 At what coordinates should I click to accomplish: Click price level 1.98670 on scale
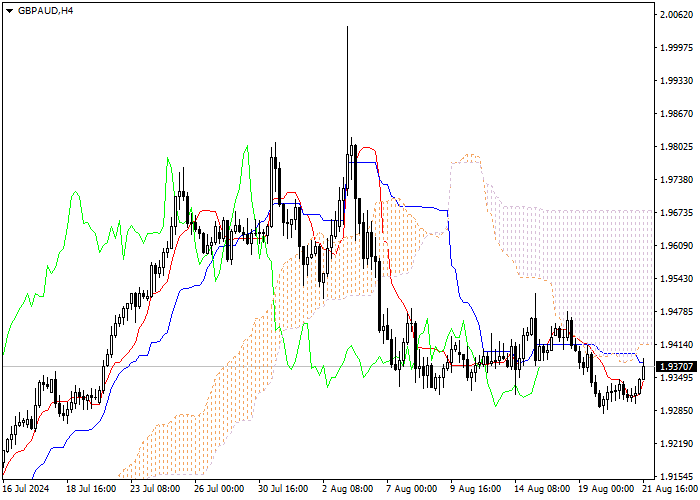coord(677,114)
